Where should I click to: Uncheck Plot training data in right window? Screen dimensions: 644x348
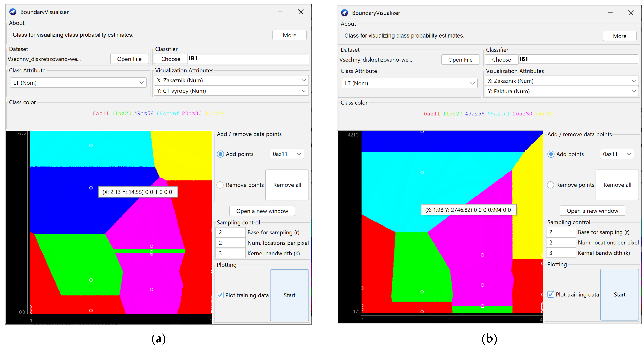pyautogui.click(x=551, y=294)
